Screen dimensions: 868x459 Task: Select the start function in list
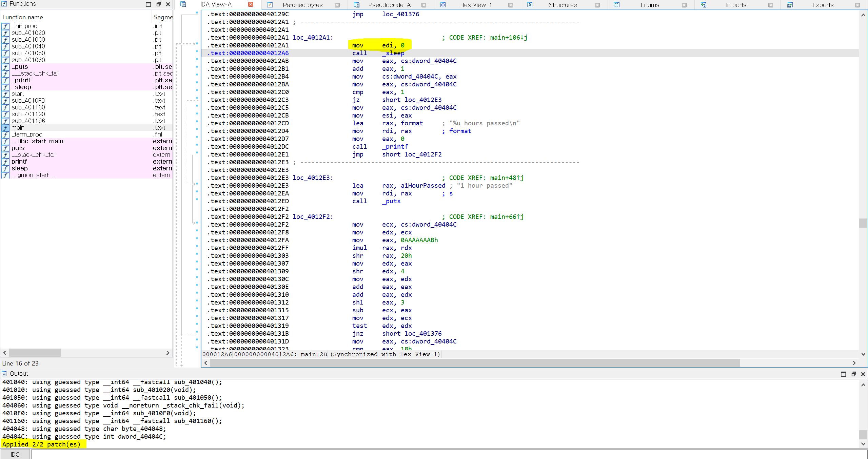point(18,94)
